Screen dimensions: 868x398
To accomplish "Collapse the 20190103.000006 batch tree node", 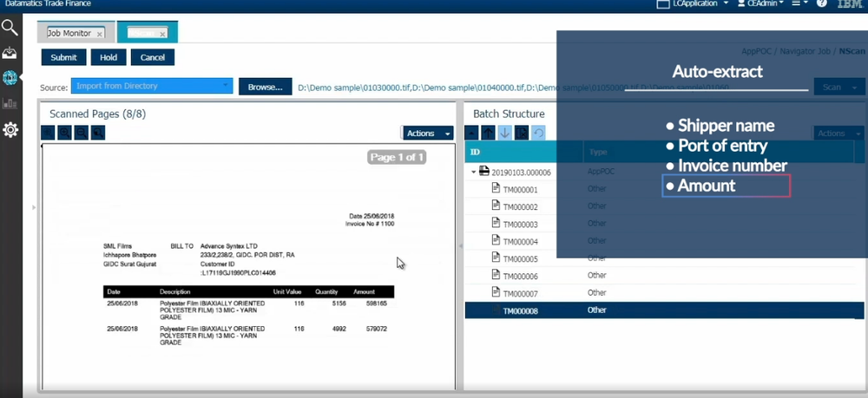I will tap(474, 172).
